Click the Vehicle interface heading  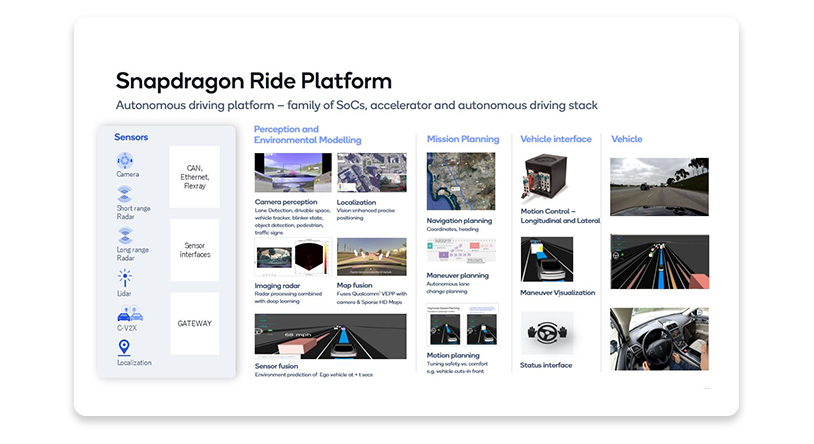tap(556, 139)
